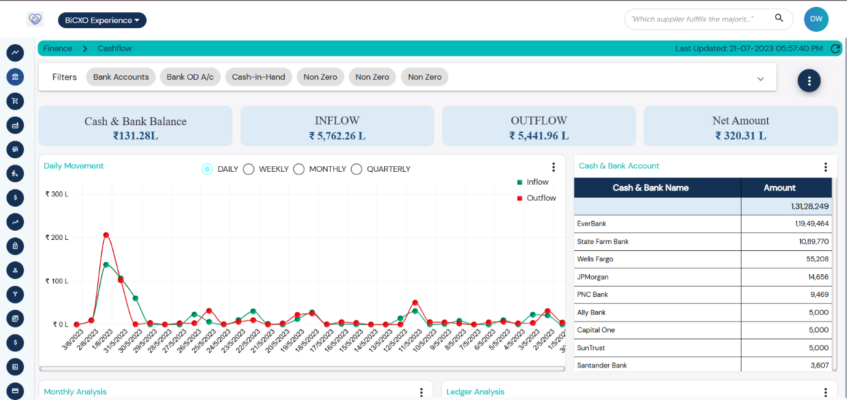This screenshot has height=400, width=847.
Task: Click the shopping cart sidebar icon
Action: 15,100
